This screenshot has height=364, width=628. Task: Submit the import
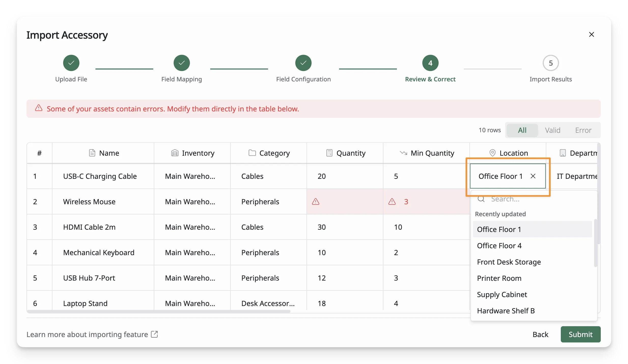pyautogui.click(x=580, y=334)
